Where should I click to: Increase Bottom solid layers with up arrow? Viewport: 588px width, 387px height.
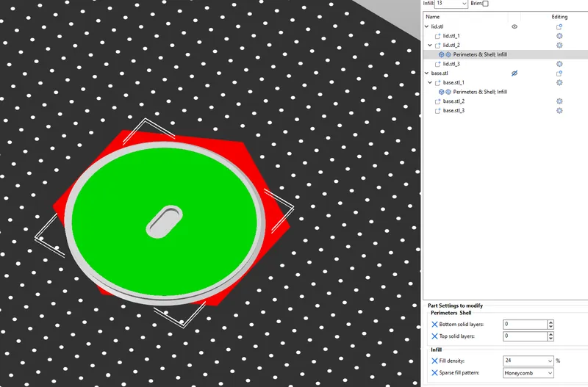pos(551,322)
